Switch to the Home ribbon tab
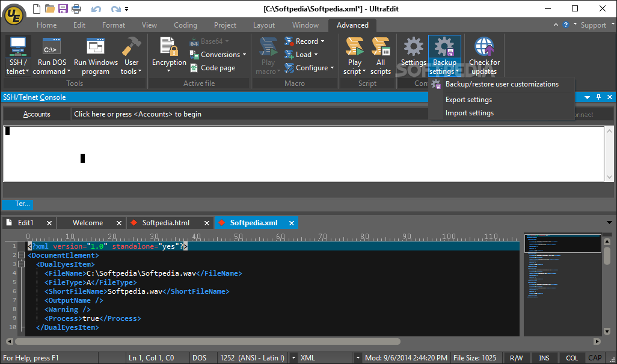Image resolution: width=617 pixels, height=364 pixels. 47,25
